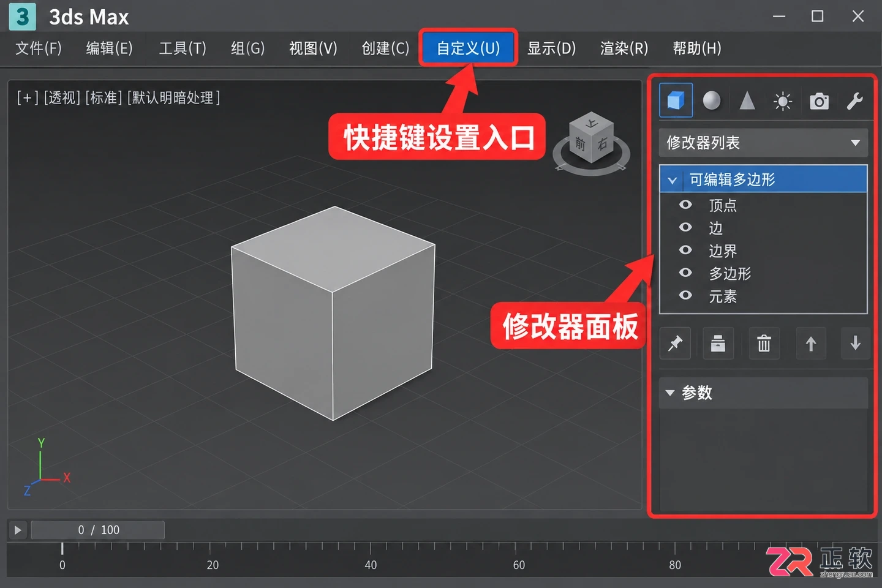The width and height of the screenshot is (882, 588).
Task: Toggle eye icon for 多边形
Action: point(685,273)
